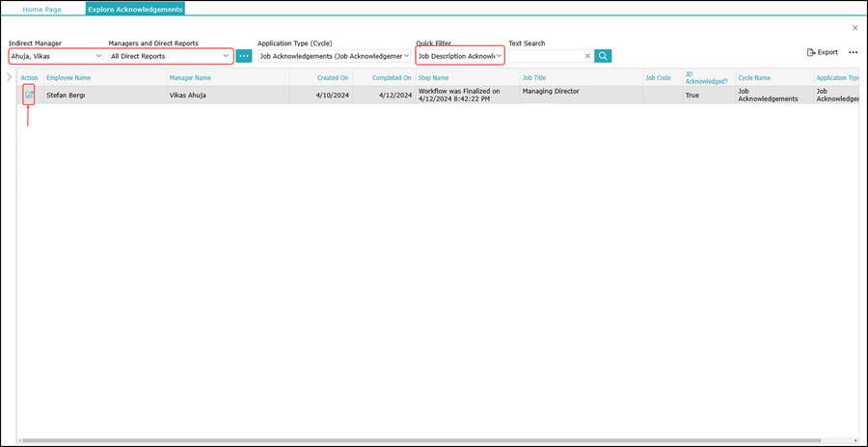Screen dimensions: 868x447
Task: Click the Export button
Action: (x=823, y=52)
